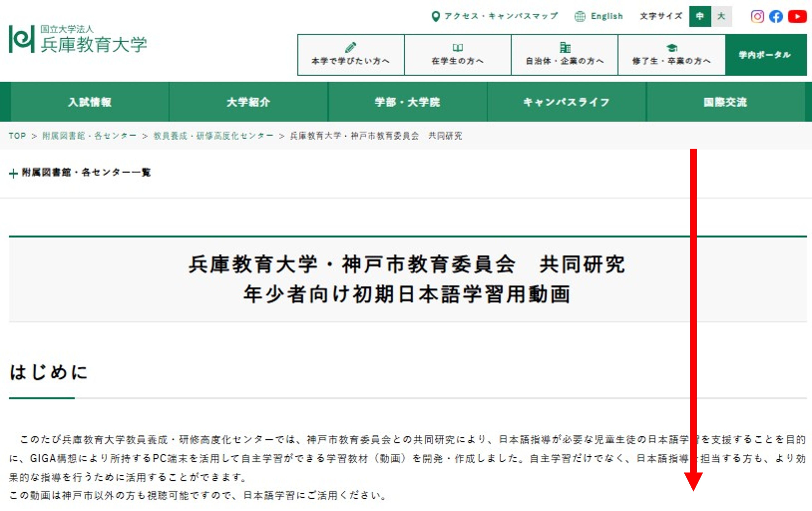Open the 学部・大学院 menu
This screenshot has width=812, height=511.
(407, 102)
